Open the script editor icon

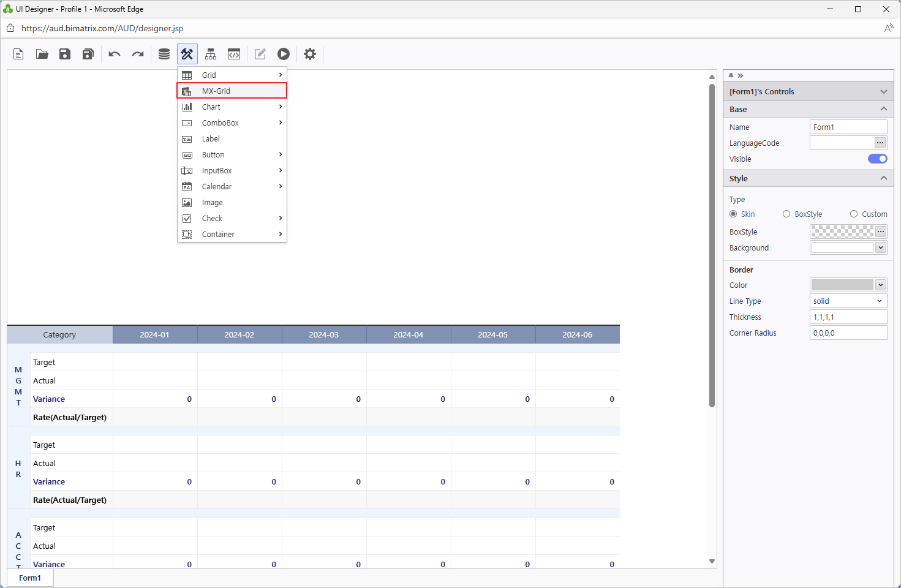point(233,54)
